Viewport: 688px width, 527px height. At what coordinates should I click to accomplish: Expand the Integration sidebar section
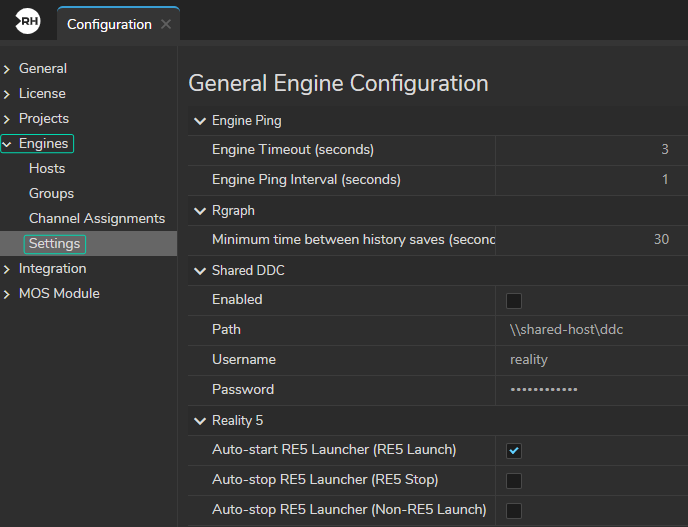point(8,269)
